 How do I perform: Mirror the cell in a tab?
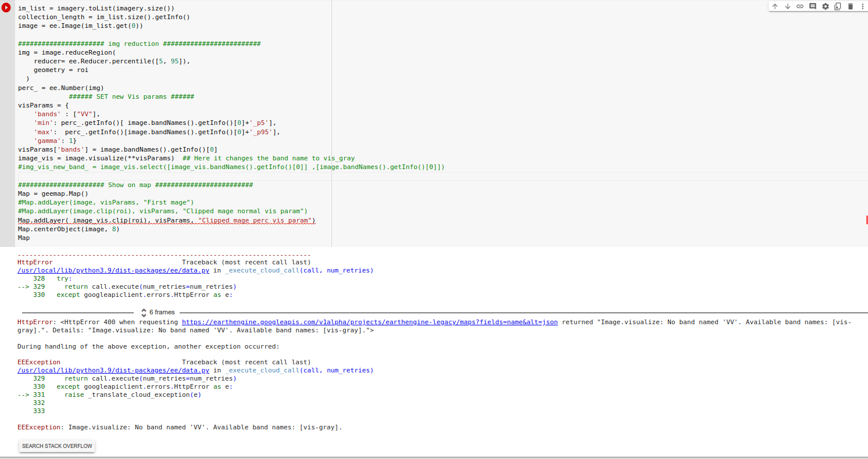[837, 6]
